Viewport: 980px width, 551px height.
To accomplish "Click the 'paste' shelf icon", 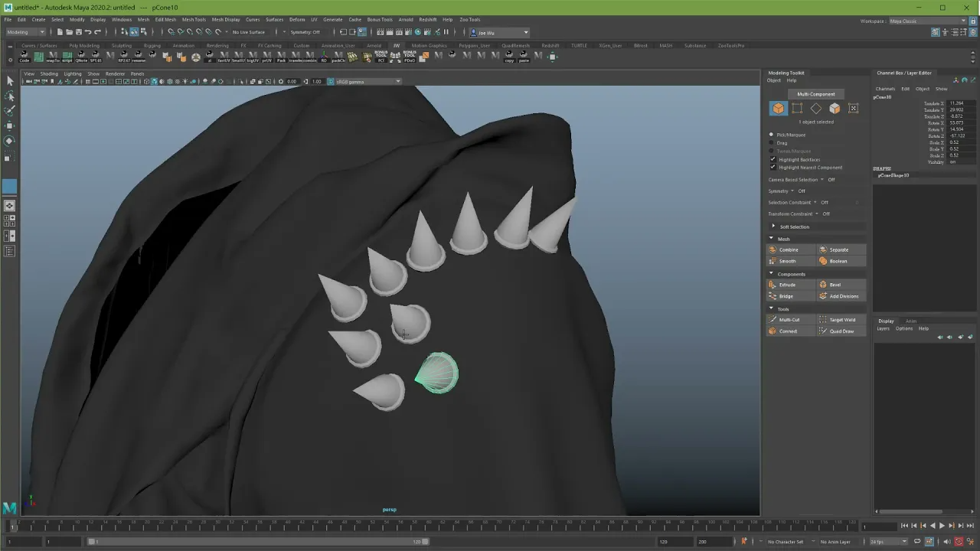I will [524, 57].
